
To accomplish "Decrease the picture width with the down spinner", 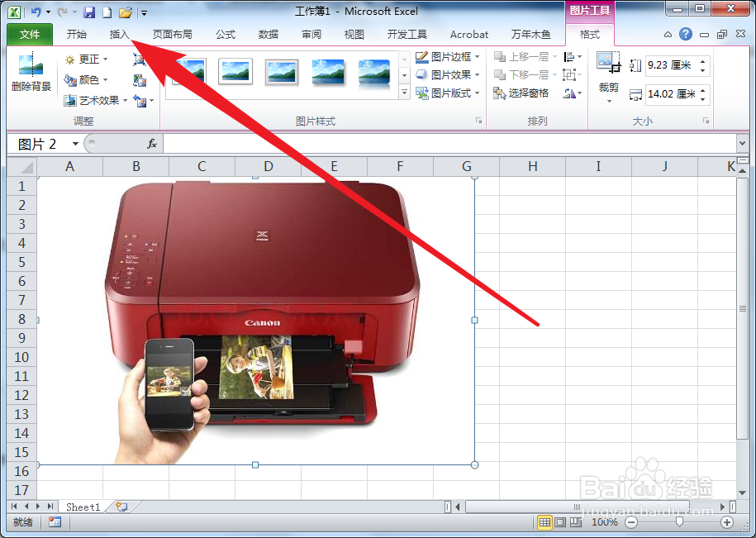I will pyautogui.click(x=703, y=99).
